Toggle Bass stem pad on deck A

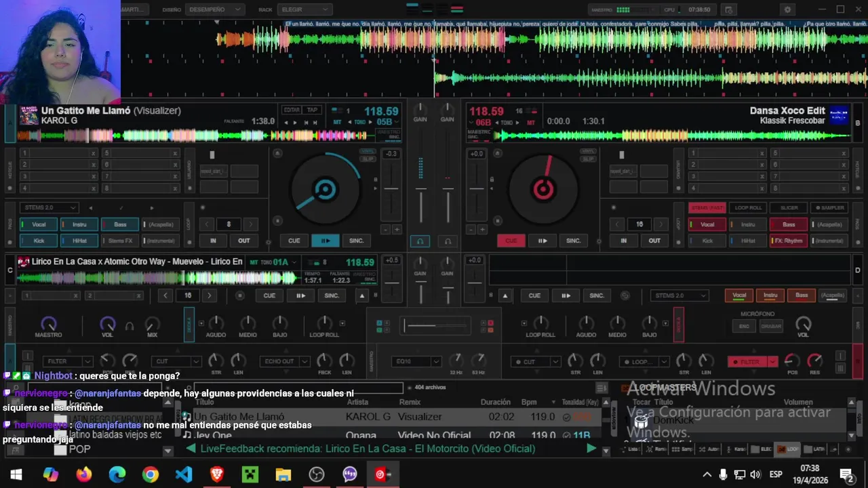click(120, 224)
